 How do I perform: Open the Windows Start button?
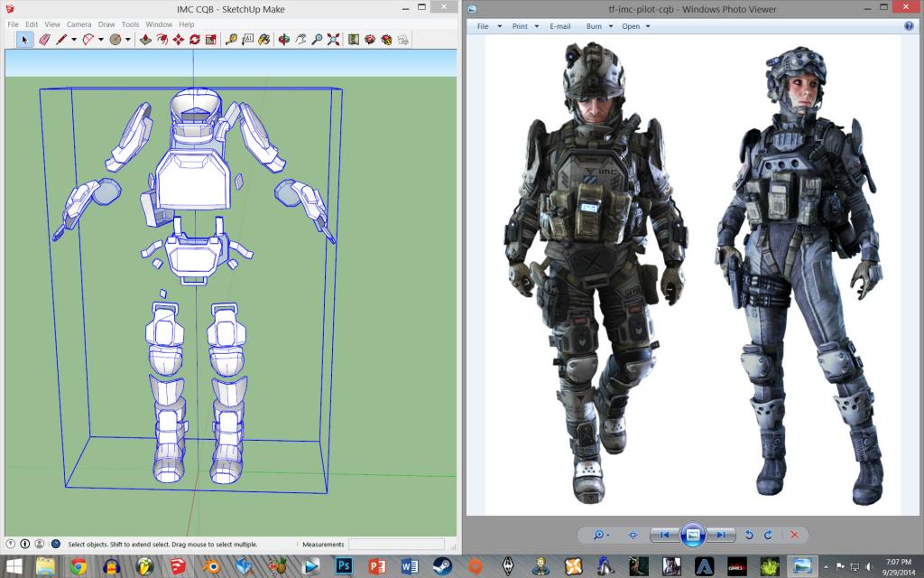point(14,566)
